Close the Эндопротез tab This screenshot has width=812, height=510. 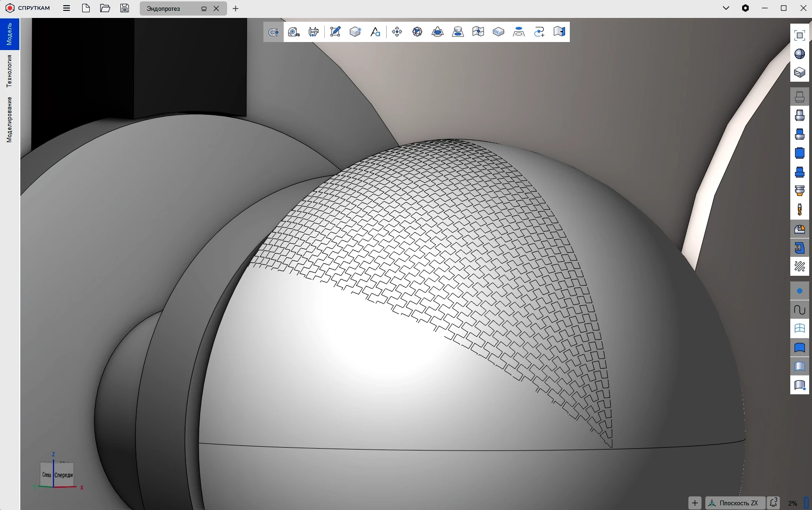point(216,8)
